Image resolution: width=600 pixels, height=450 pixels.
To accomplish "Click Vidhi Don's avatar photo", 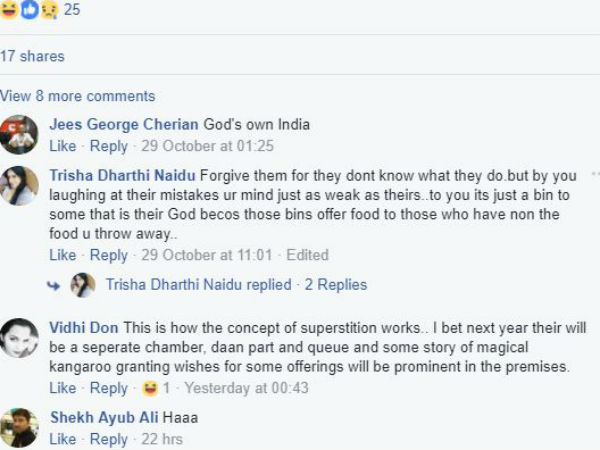I will pyautogui.click(x=19, y=338).
